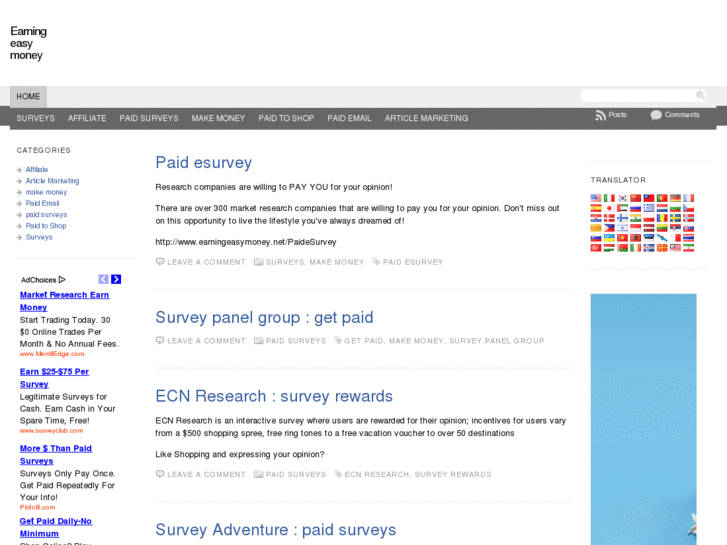Open PAID EMAIL in the navigation bar
The width and height of the screenshot is (727, 545).
tap(349, 118)
